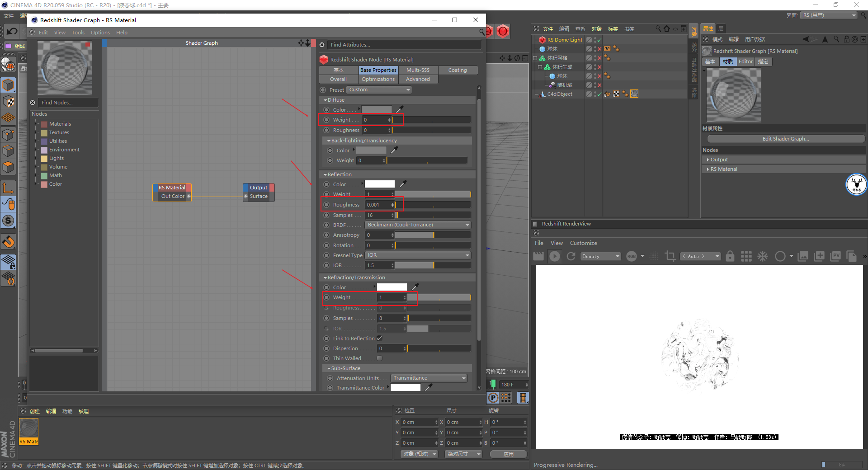Toggle the Link to Reflection checkbox

(x=380, y=338)
